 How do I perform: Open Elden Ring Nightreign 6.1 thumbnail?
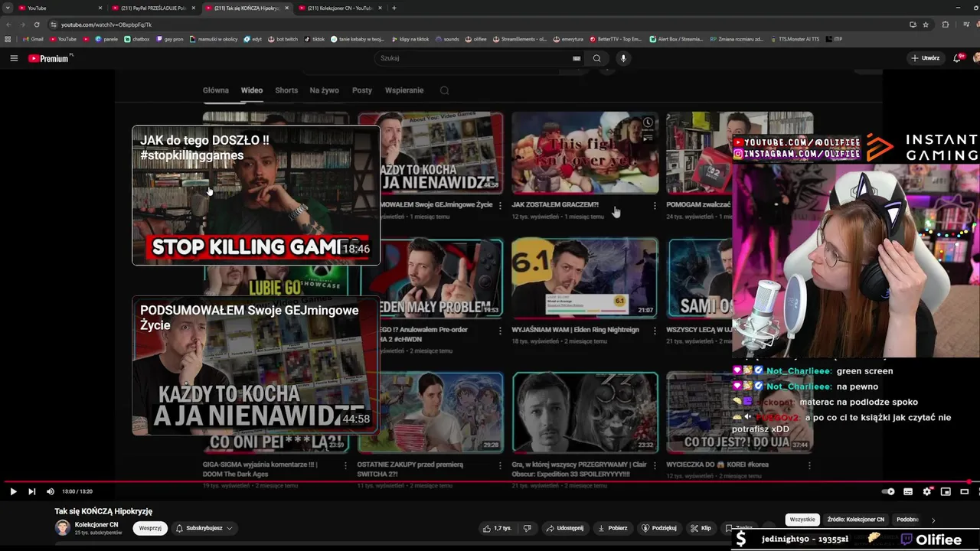click(x=585, y=277)
